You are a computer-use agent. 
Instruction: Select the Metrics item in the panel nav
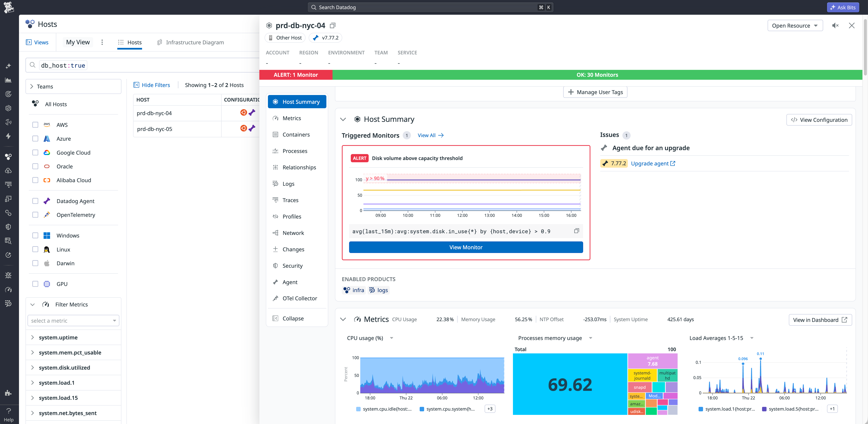click(297, 118)
